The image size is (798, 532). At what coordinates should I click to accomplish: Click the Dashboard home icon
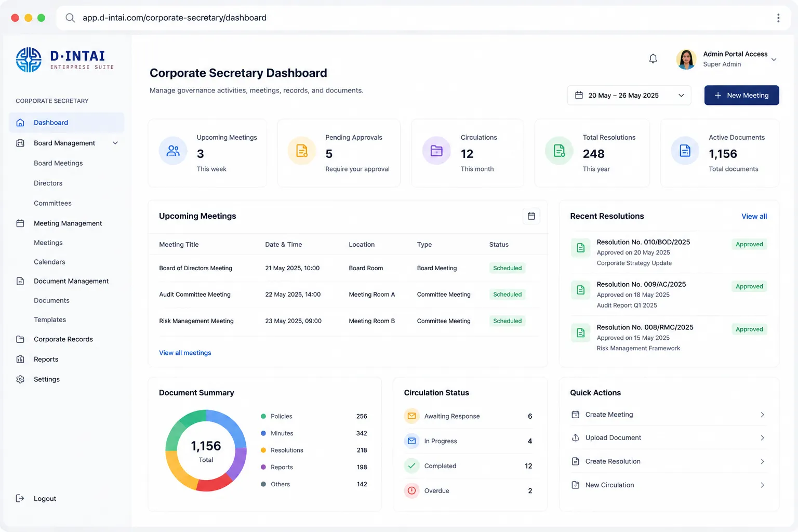click(20, 123)
